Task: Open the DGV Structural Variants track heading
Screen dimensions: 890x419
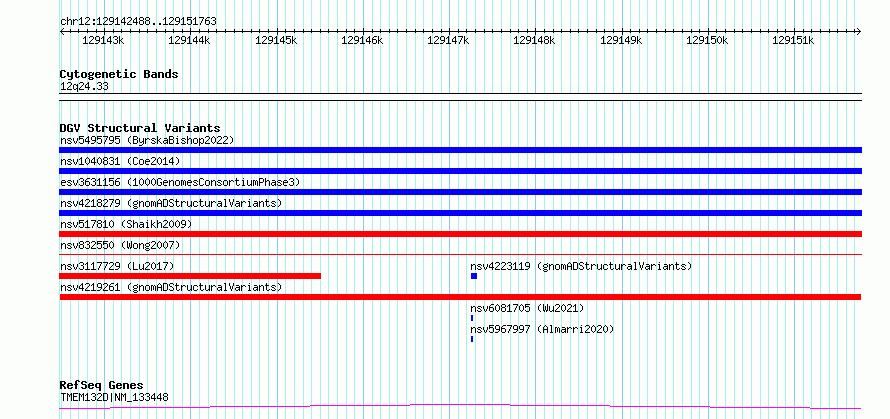Action: point(140,128)
